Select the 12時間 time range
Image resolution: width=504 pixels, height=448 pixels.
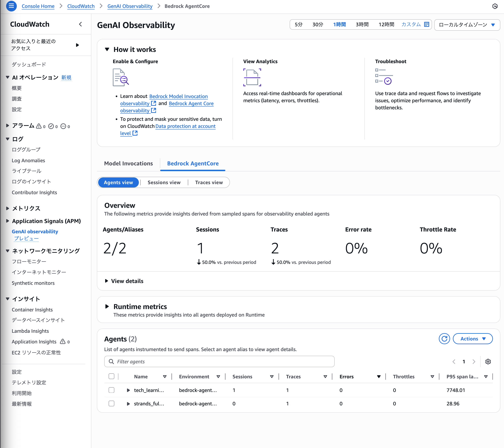(x=386, y=24)
